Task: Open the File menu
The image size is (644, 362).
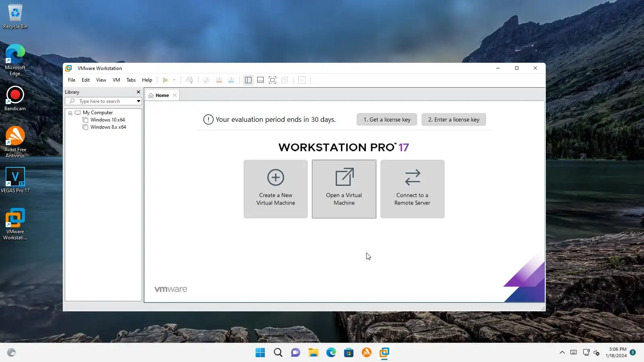Action: 72,80
